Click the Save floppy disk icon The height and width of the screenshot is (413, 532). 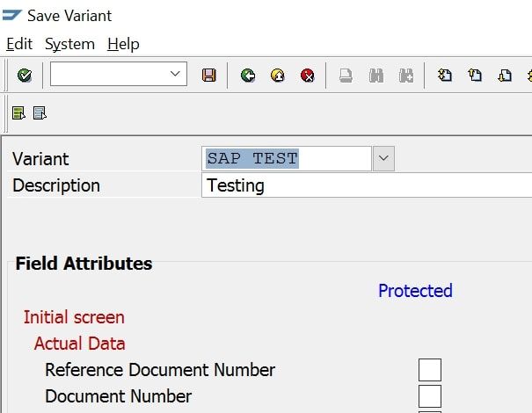(x=208, y=75)
